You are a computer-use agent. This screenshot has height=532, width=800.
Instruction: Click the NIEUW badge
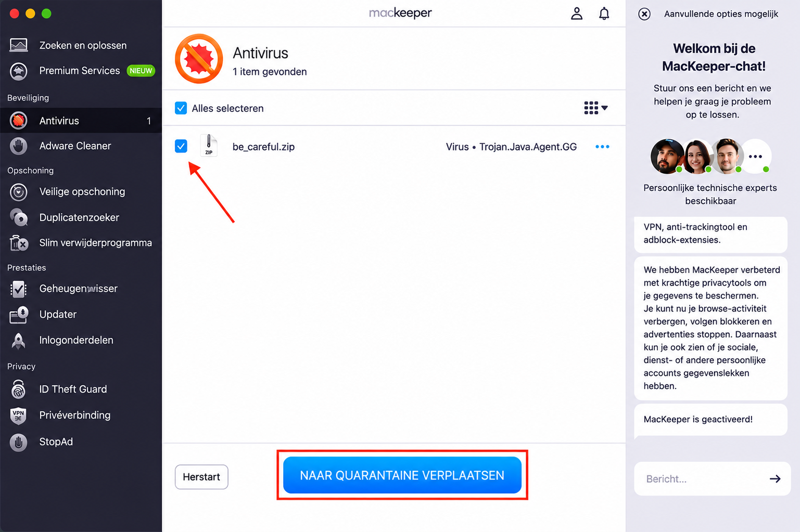(141, 71)
